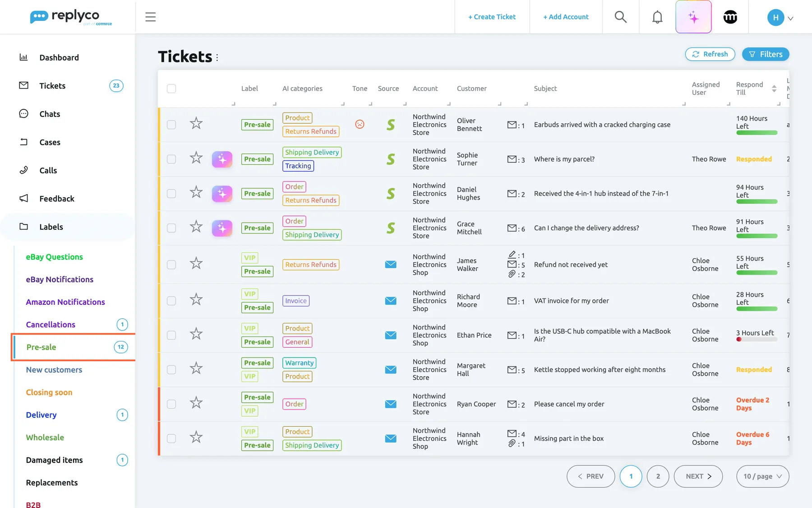812x508 pixels.
Task: Open the AI sparkle assistant in header
Action: [693, 17]
